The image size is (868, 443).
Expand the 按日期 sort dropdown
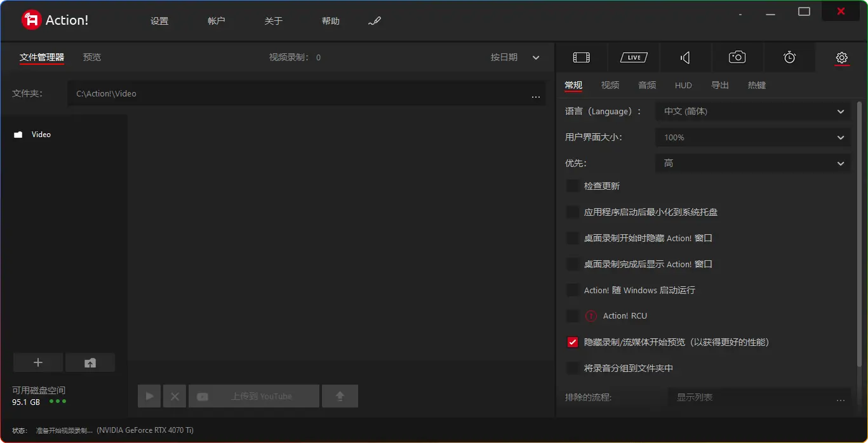514,58
